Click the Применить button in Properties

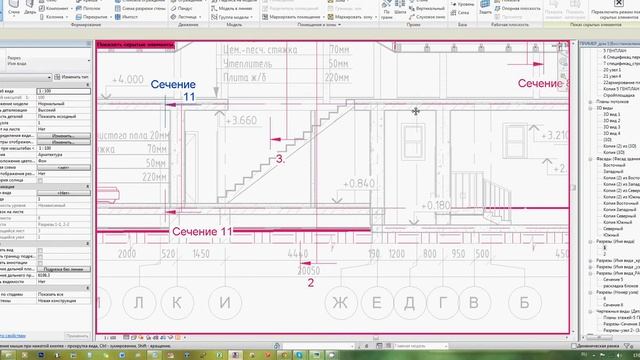77,336
